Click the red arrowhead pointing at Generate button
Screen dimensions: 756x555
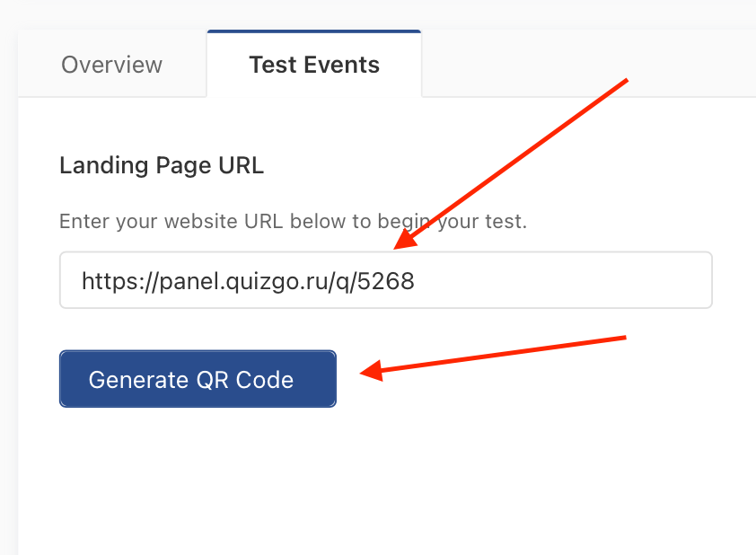368,372
